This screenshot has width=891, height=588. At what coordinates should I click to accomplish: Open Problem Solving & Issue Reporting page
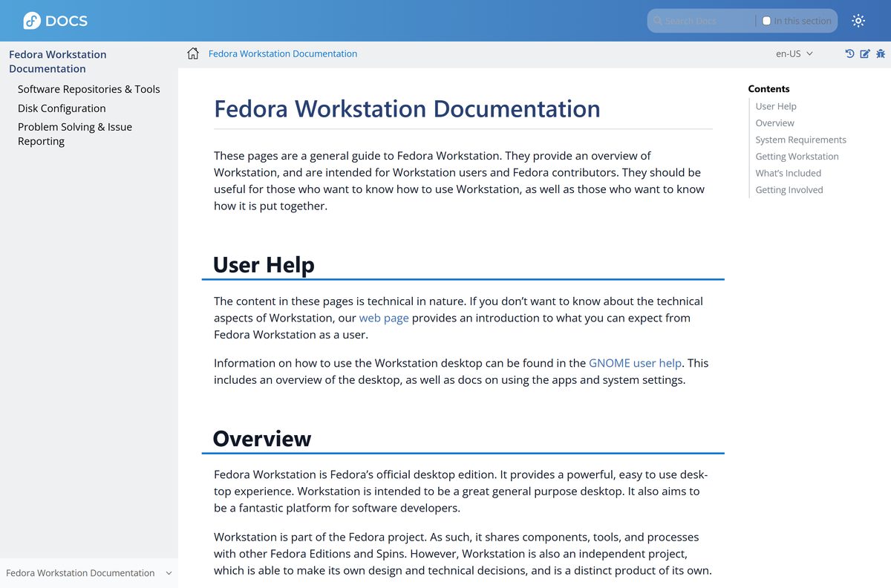click(x=75, y=134)
